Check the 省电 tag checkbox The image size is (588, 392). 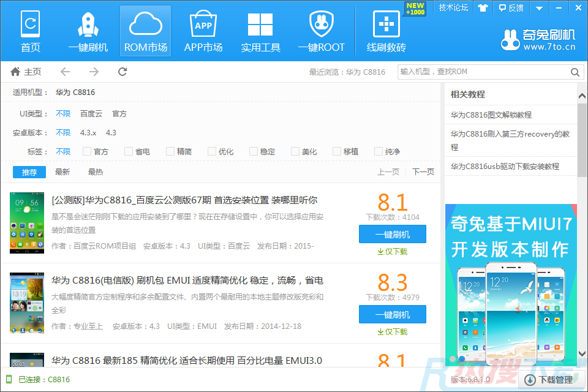click(129, 151)
